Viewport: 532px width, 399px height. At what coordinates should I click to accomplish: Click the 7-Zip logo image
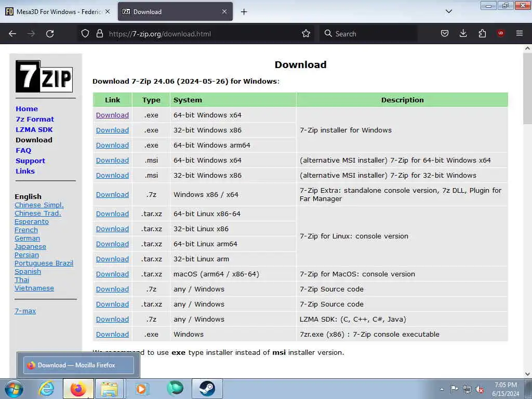(44, 76)
